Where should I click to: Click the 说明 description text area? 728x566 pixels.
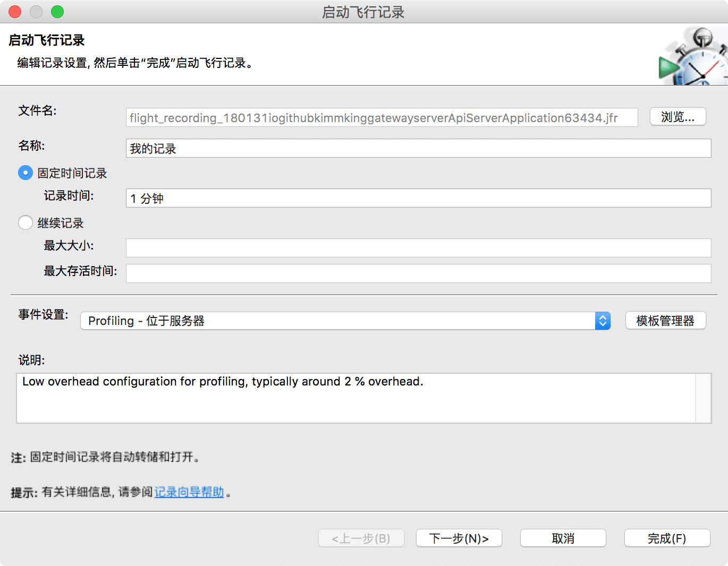(356, 398)
